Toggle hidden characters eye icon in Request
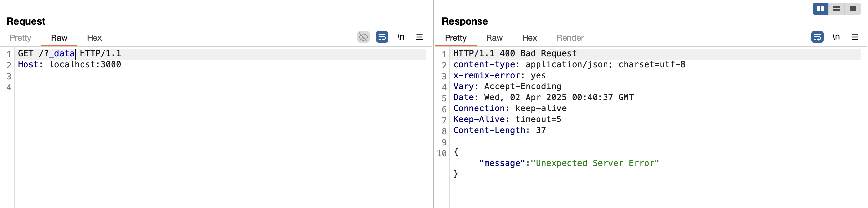The image size is (868, 208). click(363, 37)
